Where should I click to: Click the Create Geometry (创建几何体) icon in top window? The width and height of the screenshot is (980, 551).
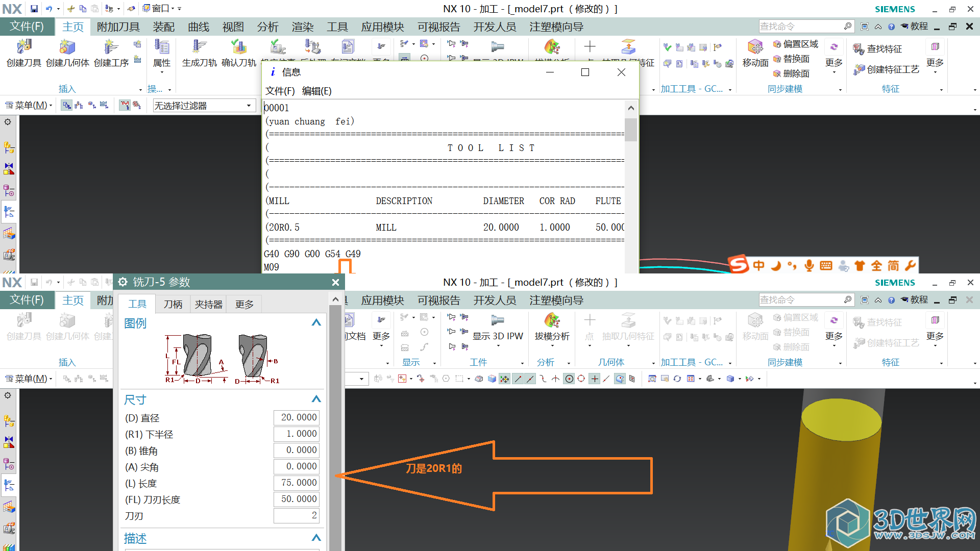(67, 47)
